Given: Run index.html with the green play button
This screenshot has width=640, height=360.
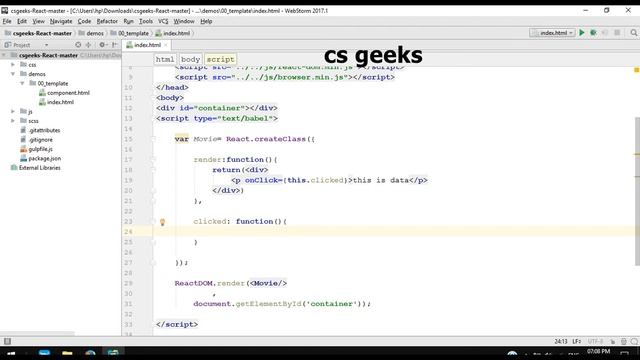Looking at the screenshot, I should 582,33.
